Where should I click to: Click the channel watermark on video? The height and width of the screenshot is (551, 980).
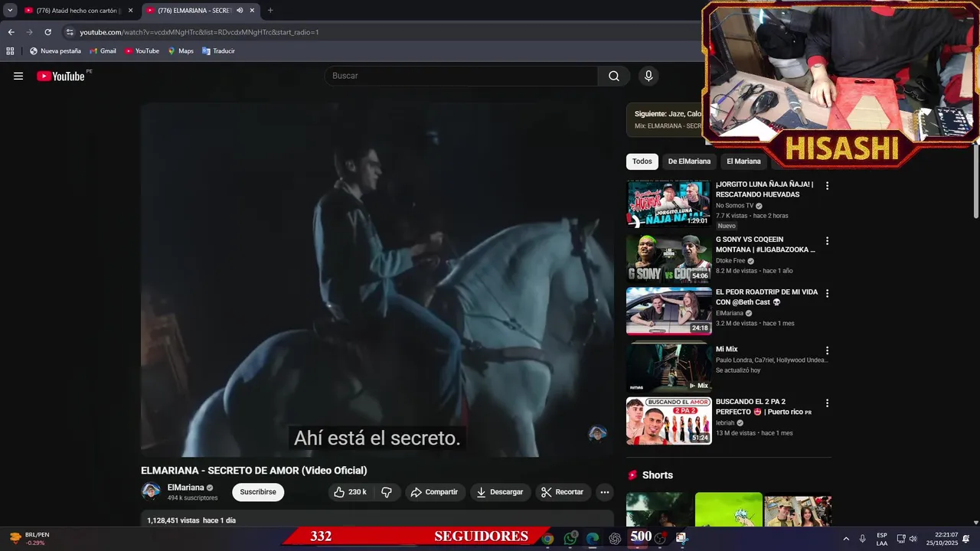597,434
